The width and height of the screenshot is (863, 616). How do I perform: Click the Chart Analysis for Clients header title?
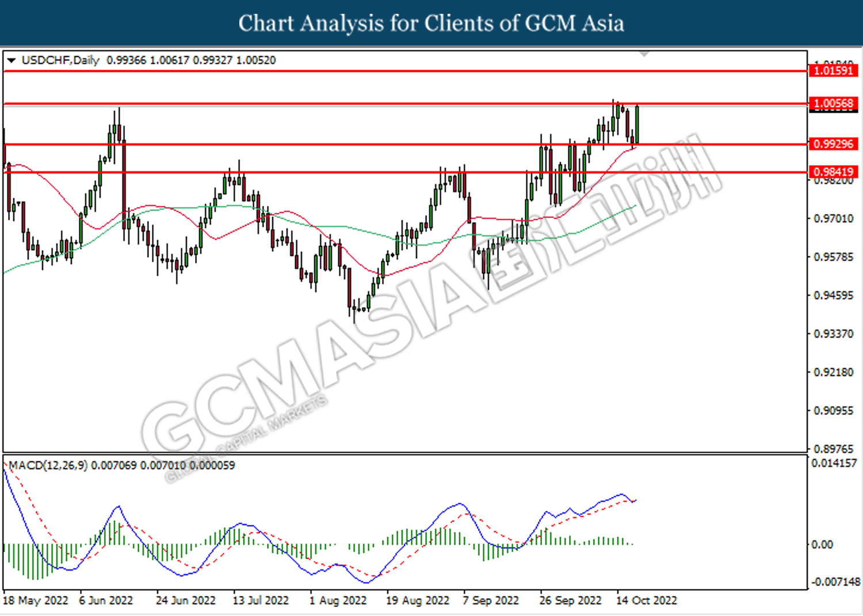pyautogui.click(x=431, y=24)
